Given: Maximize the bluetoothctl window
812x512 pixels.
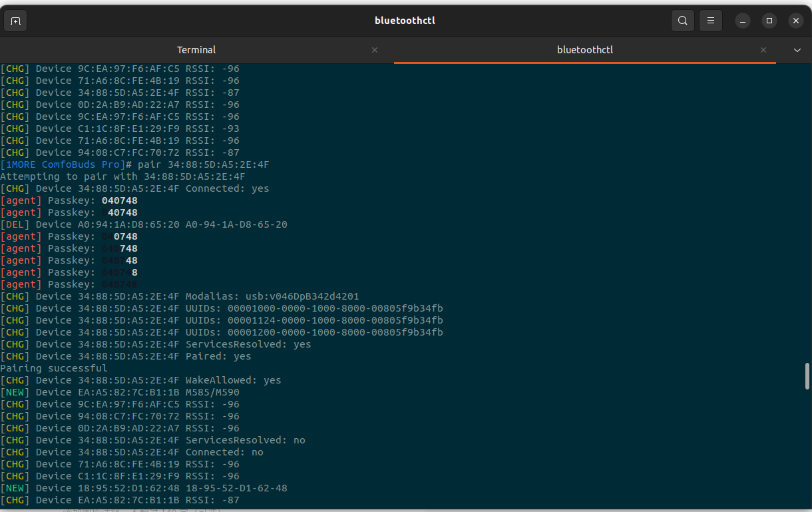Looking at the screenshot, I should pyautogui.click(x=769, y=21).
